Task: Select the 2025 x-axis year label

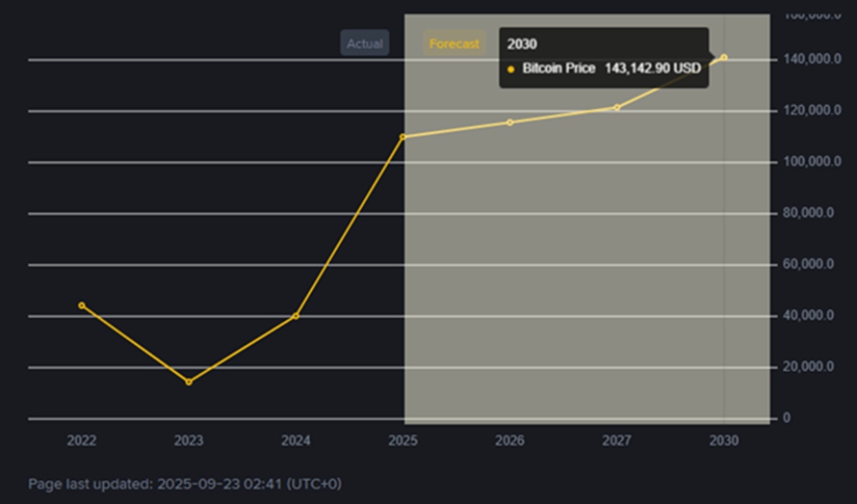Action: tap(403, 441)
